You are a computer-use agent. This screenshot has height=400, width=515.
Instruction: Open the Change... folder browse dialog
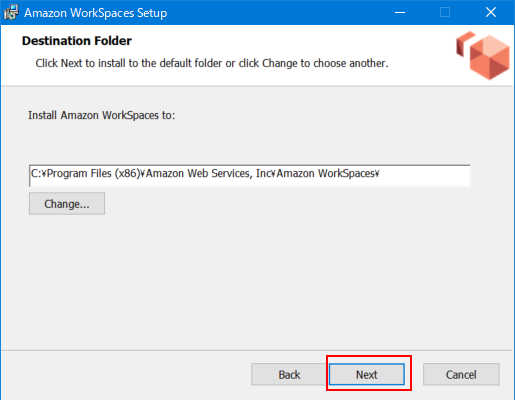67,204
